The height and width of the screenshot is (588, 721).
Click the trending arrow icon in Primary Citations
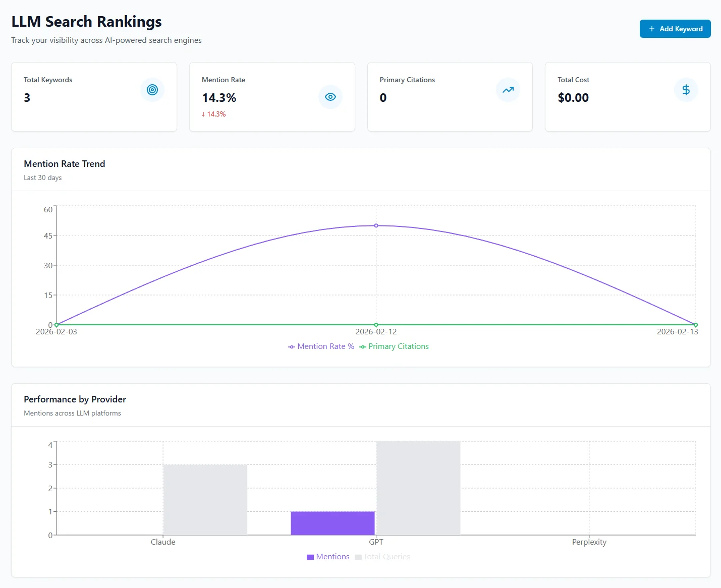[508, 90]
